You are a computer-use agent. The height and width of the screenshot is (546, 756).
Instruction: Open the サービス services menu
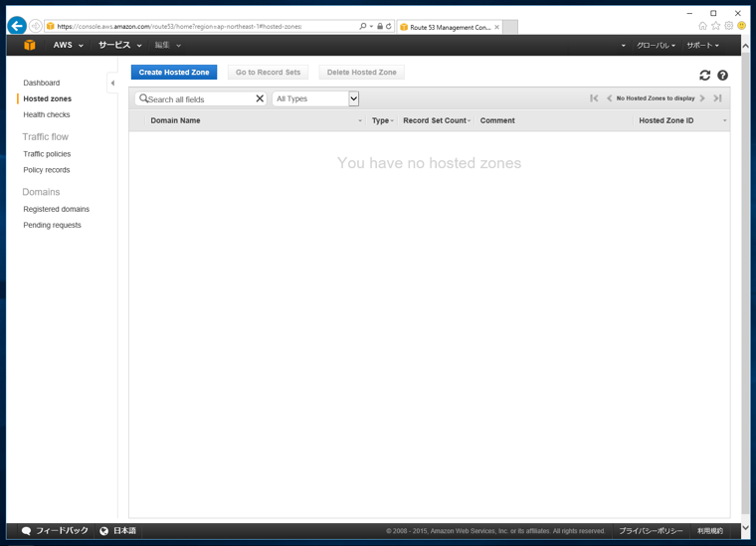(x=120, y=45)
